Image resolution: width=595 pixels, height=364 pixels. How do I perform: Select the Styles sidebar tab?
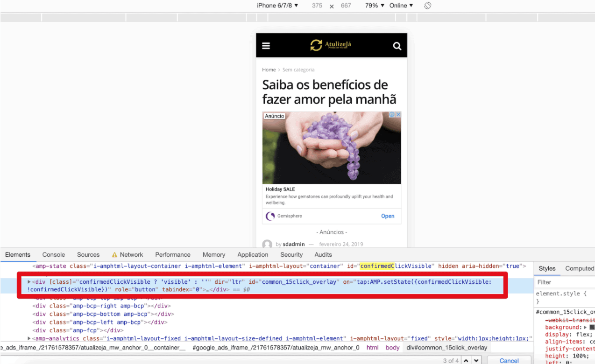coord(547,268)
